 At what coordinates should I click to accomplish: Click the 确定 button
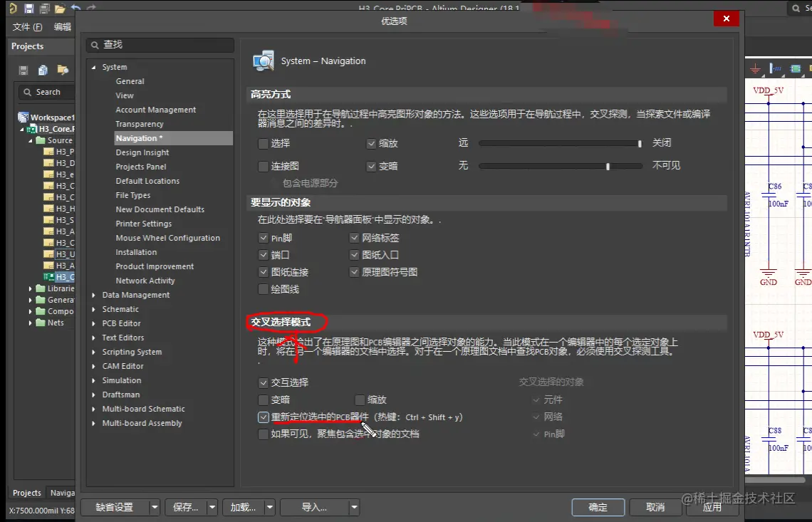point(598,508)
